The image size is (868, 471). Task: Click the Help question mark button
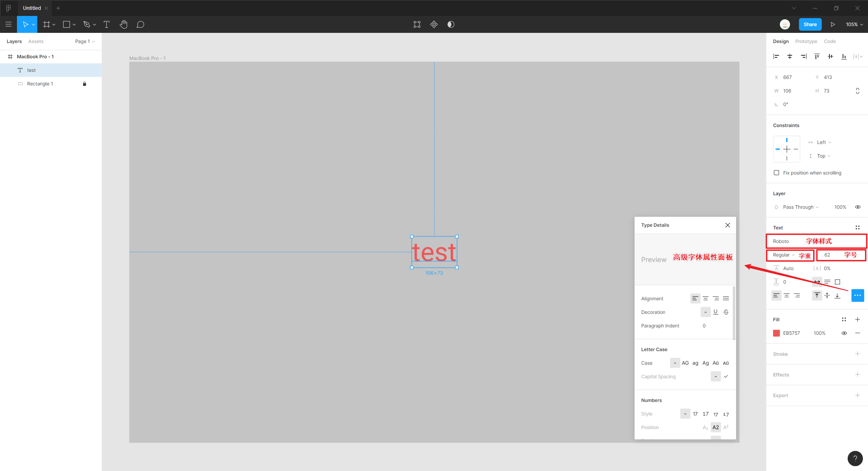tap(855, 458)
